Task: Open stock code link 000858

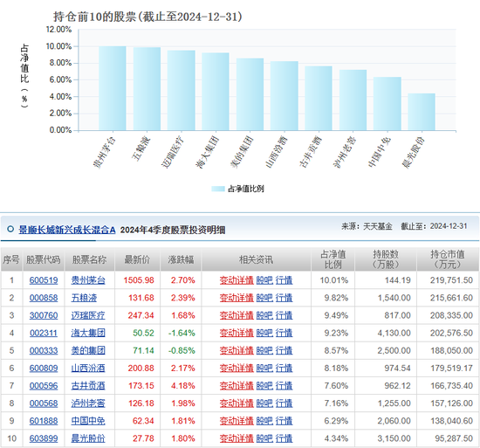Action: pyautogui.click(x=44, y=298)
